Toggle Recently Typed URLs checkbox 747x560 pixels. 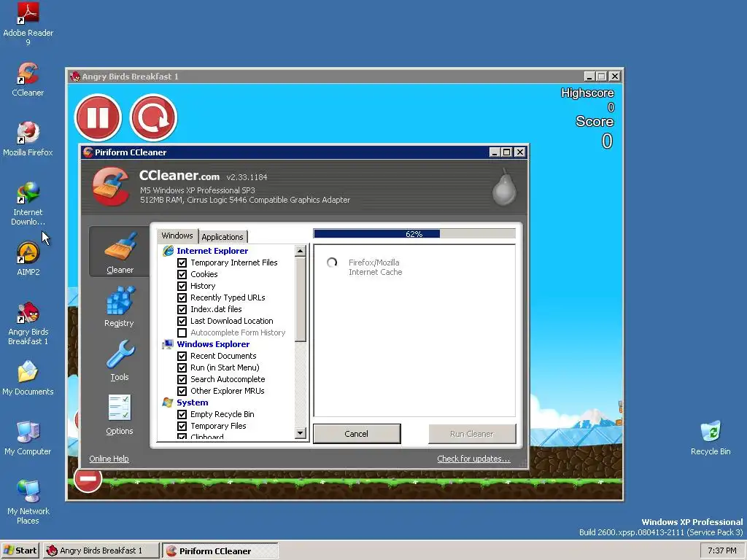click(x=182, y=297)
